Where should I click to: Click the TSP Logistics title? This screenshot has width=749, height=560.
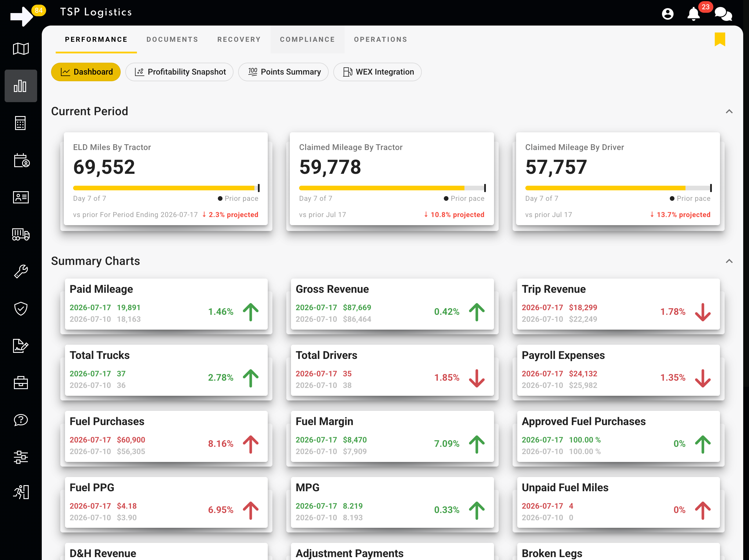coord(96,12)
